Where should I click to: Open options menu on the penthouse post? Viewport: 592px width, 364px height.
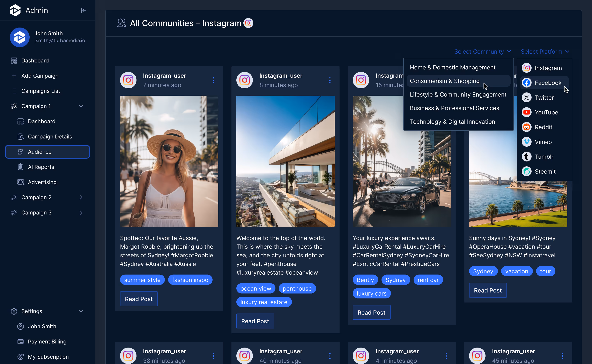(x=330, y=80)
